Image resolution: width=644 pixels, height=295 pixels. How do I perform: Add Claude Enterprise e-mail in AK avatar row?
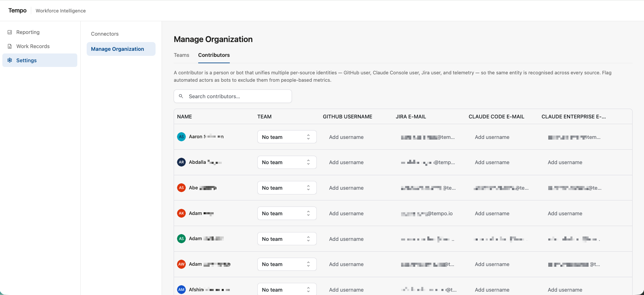click(x=565, y=214)
